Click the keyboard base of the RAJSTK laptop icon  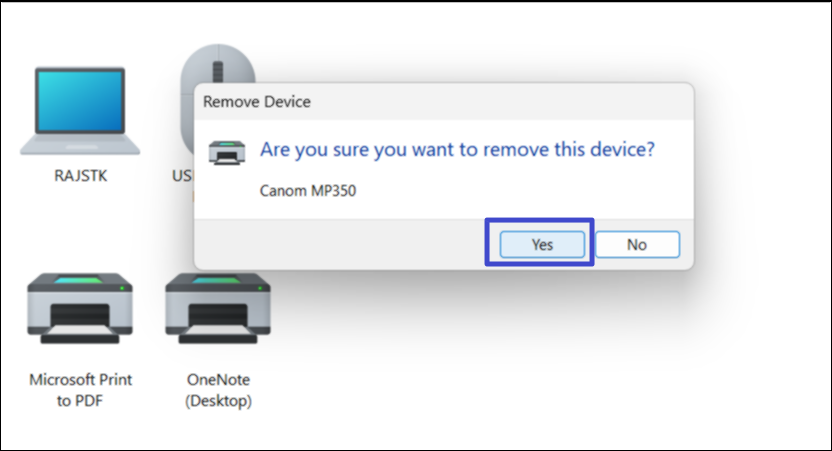[x=79, y=145]
